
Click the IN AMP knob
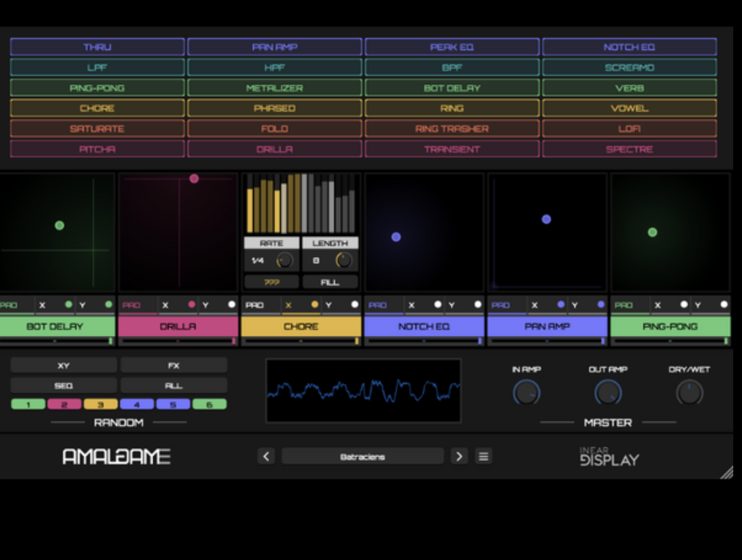coord(527,393)
